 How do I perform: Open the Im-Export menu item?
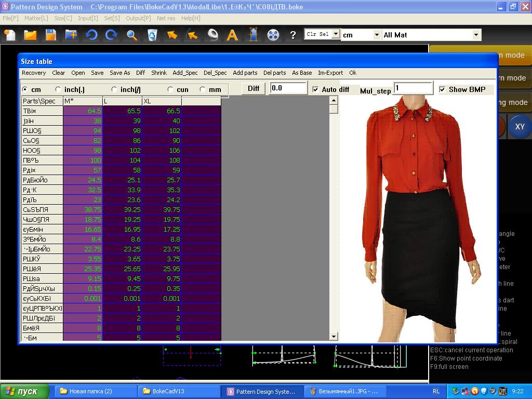pyautogui.click(x=330, y=73)
